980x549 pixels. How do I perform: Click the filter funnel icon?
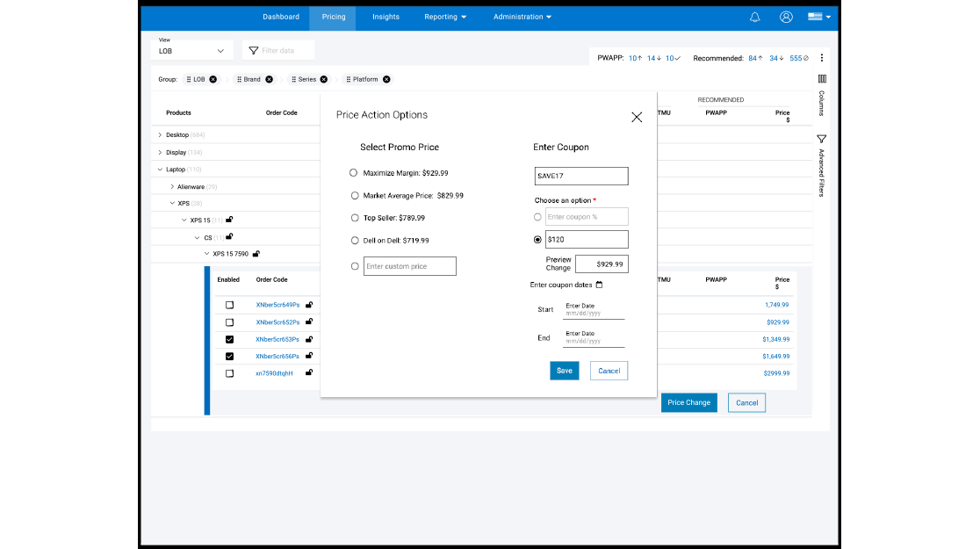click(253, 51)
